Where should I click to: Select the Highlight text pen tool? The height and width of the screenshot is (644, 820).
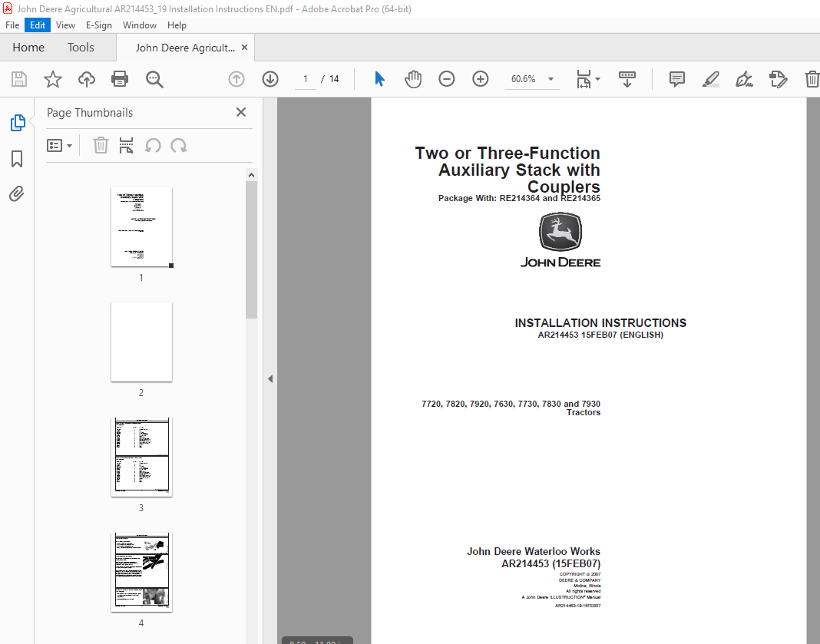[x=711, y=79]
